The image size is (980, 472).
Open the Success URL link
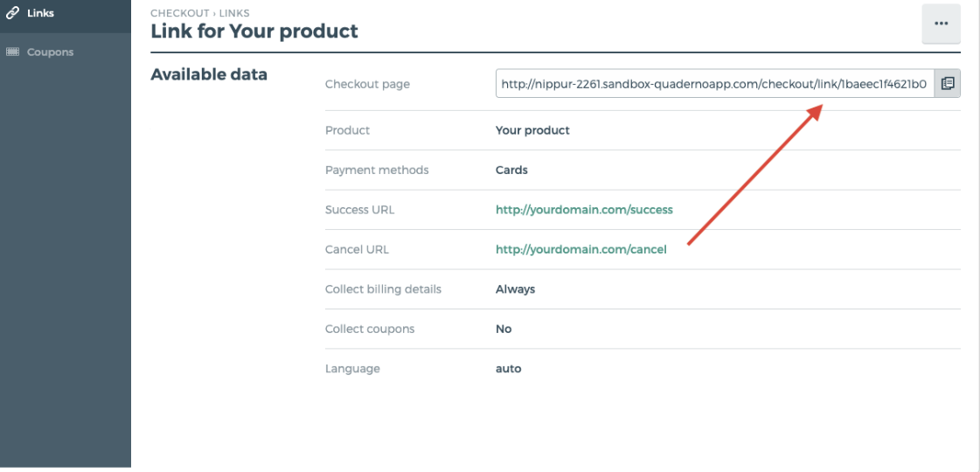tap(584, 210)
